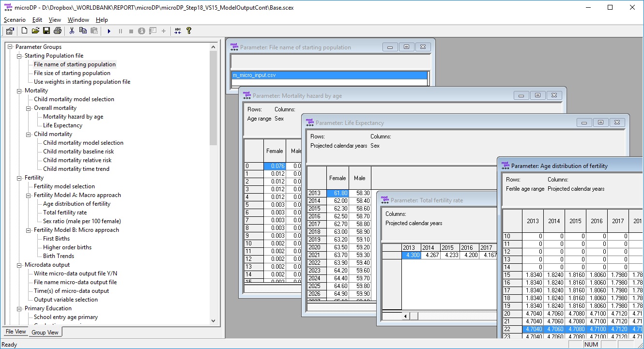Viewport: 644px width, 349px height.
Task: Select Child mortality baseline risk parameter
Action: [78, 152]
